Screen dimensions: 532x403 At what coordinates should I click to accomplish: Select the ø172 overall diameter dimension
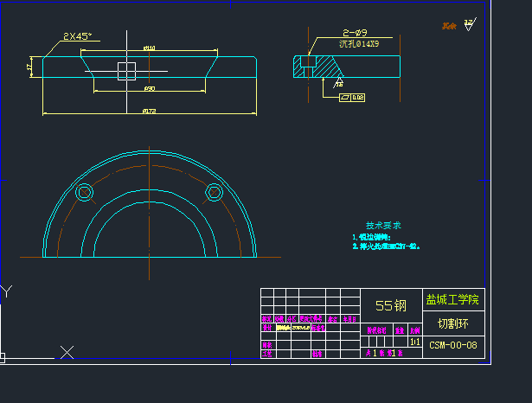point(150,111)
